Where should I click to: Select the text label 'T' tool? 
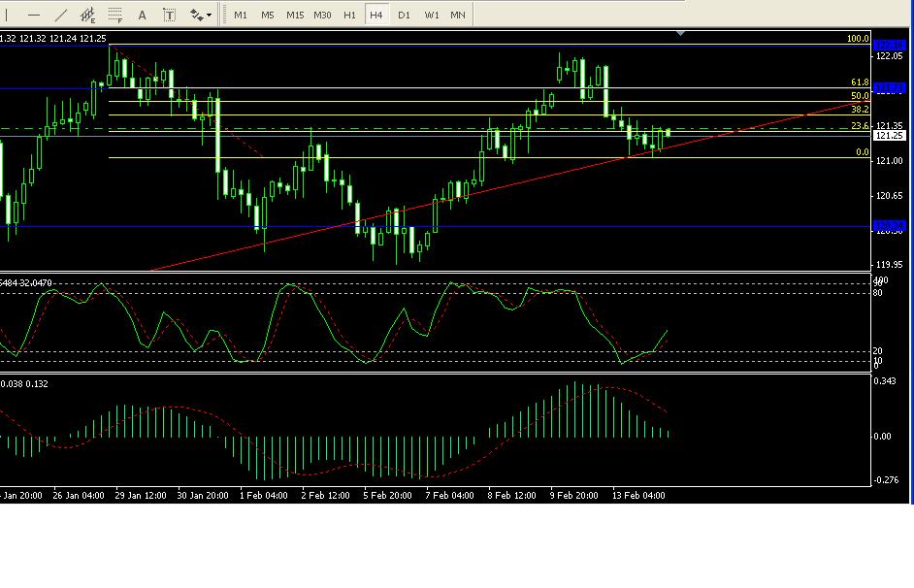(170, 15)
